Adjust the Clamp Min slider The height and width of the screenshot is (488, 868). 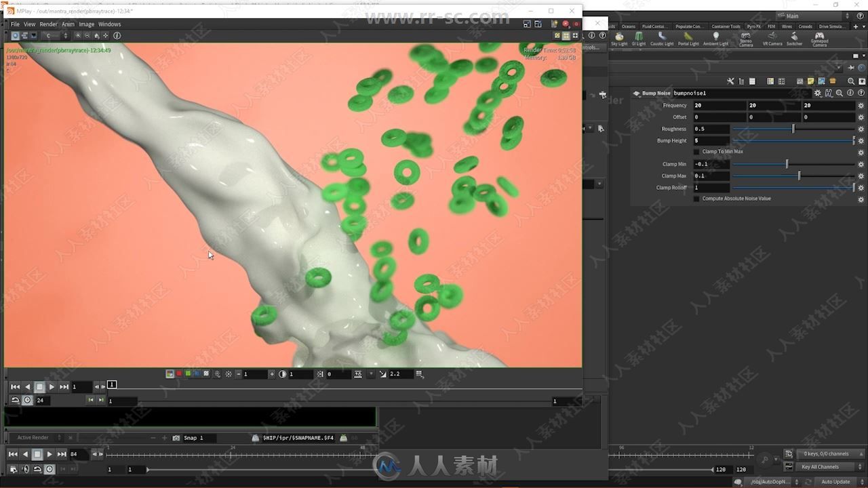[x=787, y=164]
